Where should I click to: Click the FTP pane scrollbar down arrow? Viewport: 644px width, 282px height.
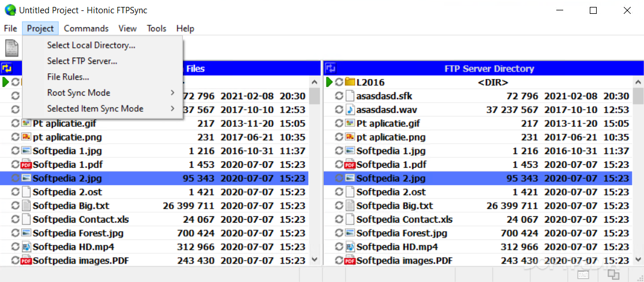coord(638,260)
